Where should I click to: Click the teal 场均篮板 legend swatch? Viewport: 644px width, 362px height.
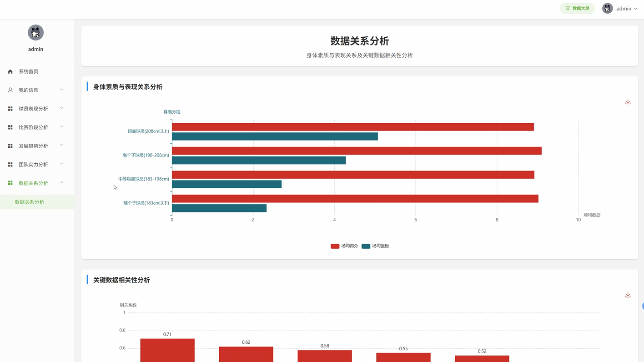366,246
